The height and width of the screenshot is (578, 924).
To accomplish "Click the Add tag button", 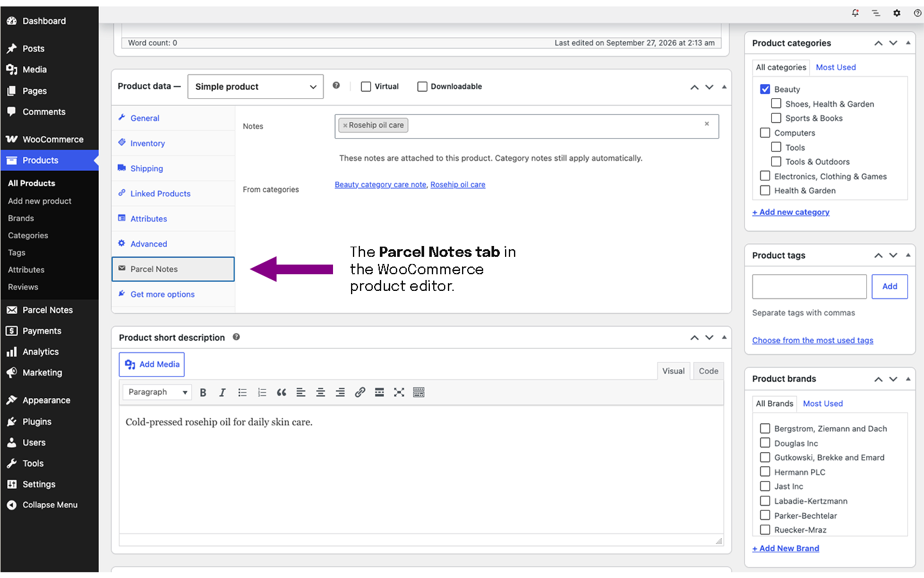I will 889,286.
